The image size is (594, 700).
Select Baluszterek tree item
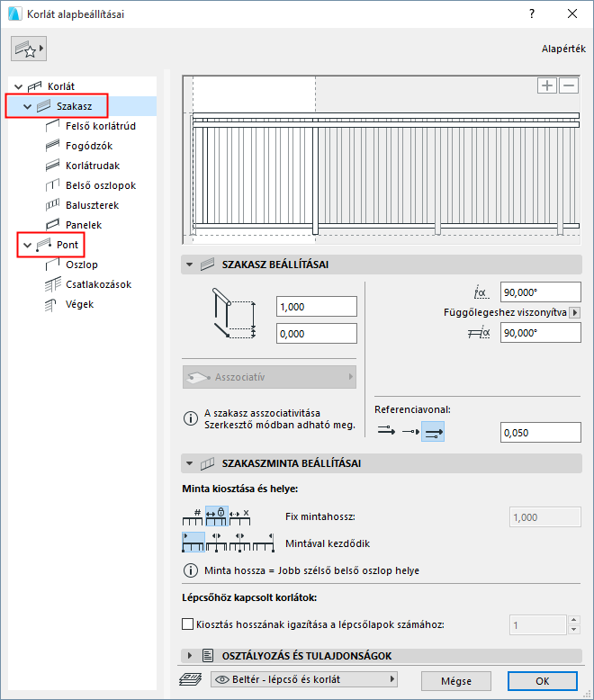tap(92, 205)
